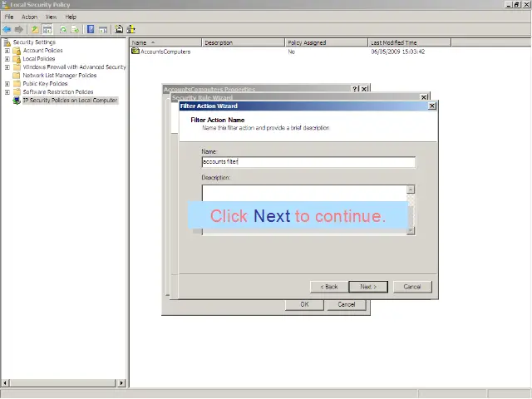Cancel the Filter Action Wizard
The height and width of the screenshot is (399, 532).
412,287
